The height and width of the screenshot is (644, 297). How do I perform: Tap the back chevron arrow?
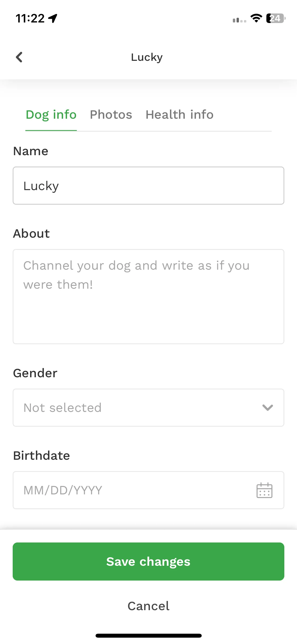[x=19, y=57]
